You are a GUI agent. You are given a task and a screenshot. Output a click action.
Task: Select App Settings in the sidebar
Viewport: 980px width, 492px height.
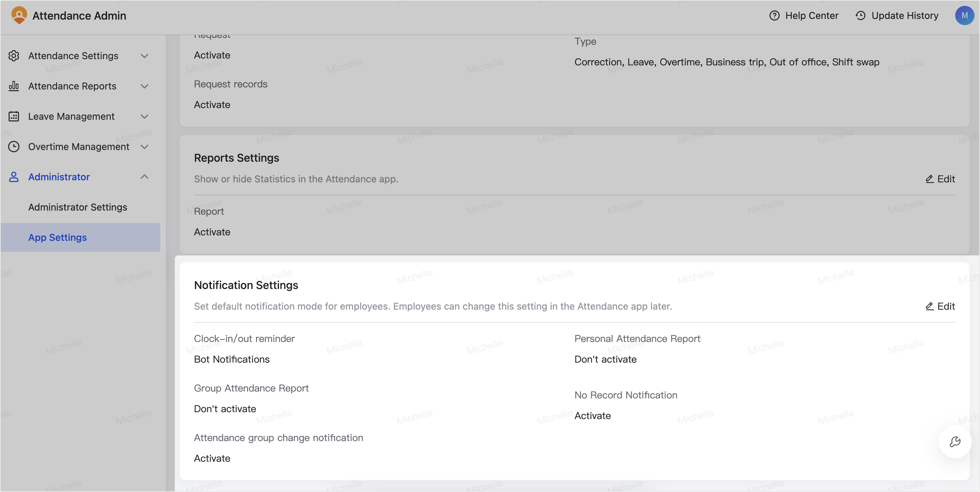coord(57,237)
